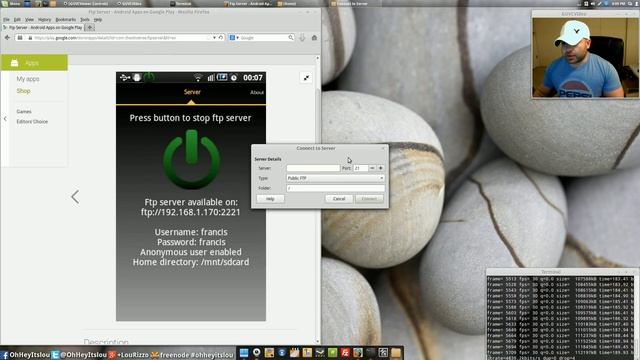Open Firefox File menu
Image resolution: width=640 pixels, height=360 pixels.
coord(6,20)
